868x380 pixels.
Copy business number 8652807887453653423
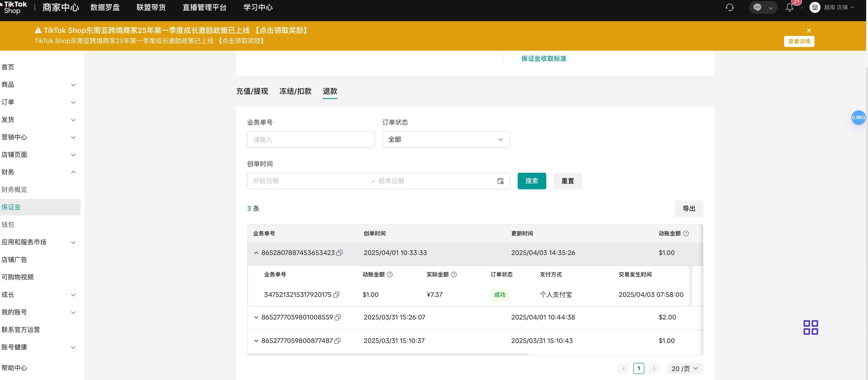[340, 253]
